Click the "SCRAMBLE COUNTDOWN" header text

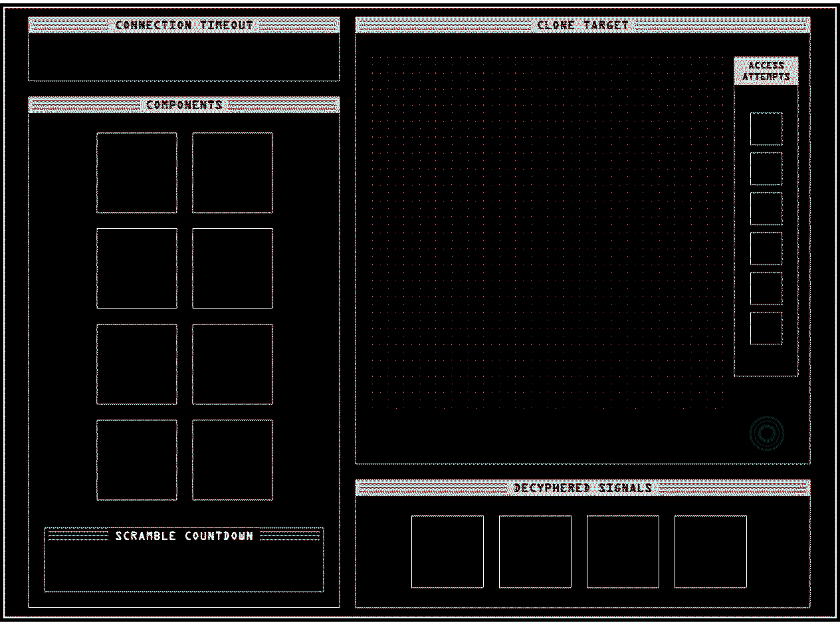(x=184, y=536)
